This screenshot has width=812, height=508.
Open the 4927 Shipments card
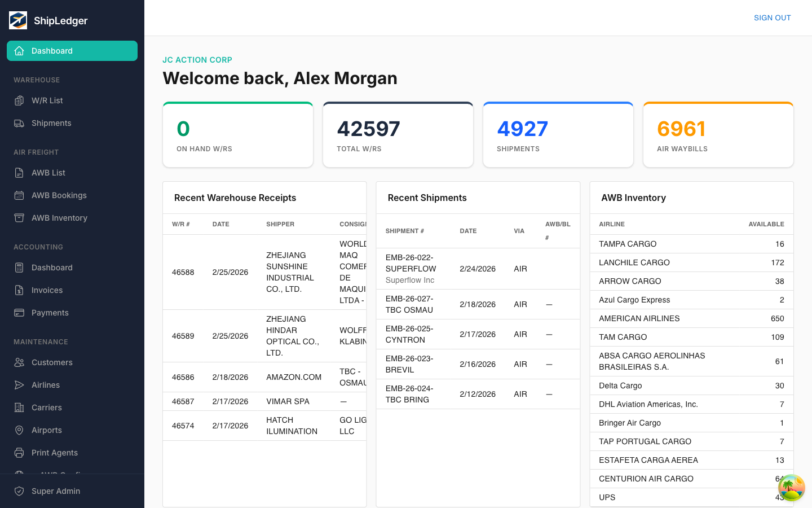(558, 135)
